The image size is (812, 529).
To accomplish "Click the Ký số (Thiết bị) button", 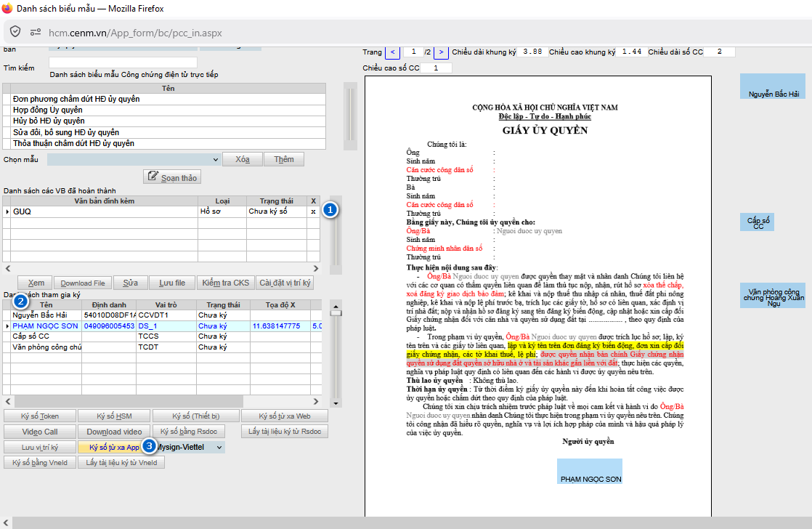I will (x=196, y=416).
